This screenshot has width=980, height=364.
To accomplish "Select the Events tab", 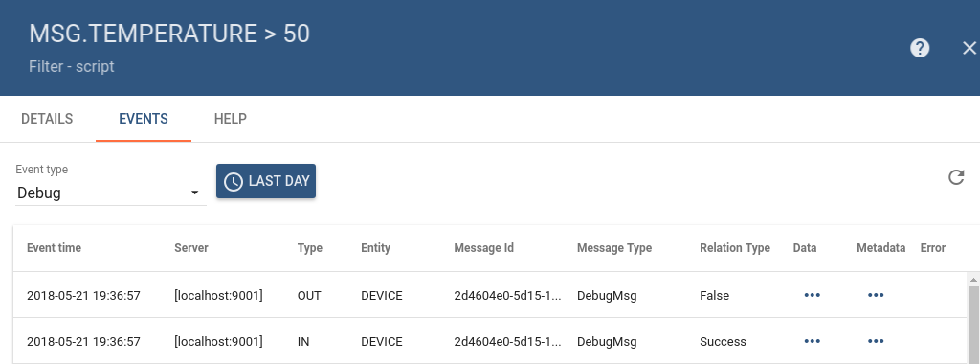I will click(144, 118).
